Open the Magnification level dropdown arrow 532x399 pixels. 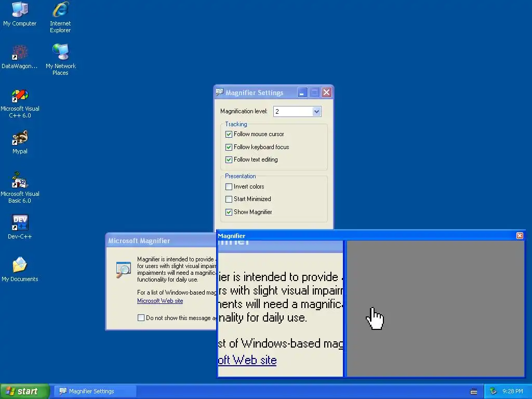[316, 112]
